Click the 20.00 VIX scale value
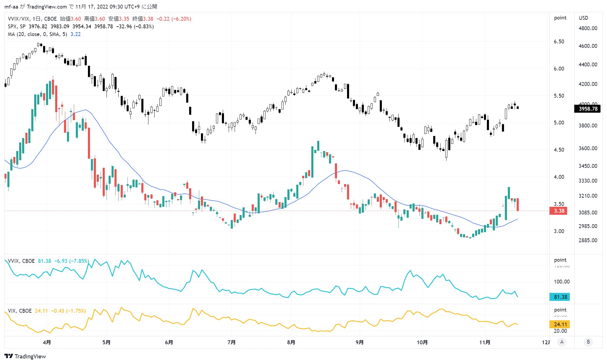The image size is (607, 364). click(560, 331)
